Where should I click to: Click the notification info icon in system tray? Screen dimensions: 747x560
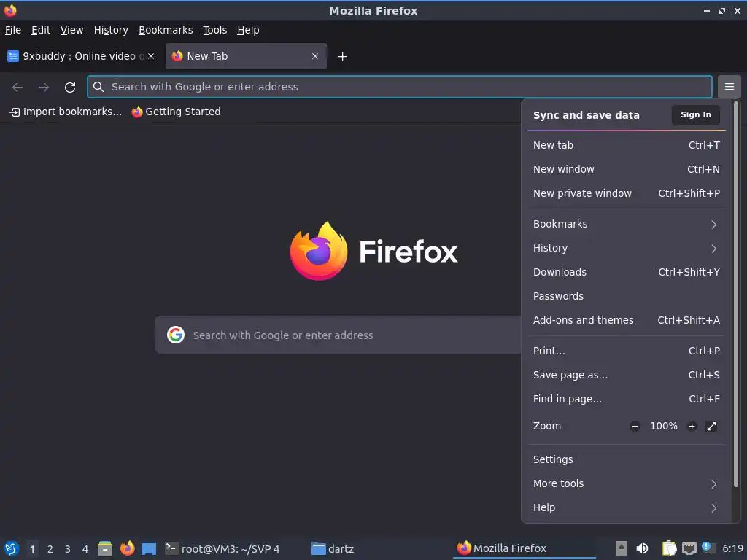(708, 548)
